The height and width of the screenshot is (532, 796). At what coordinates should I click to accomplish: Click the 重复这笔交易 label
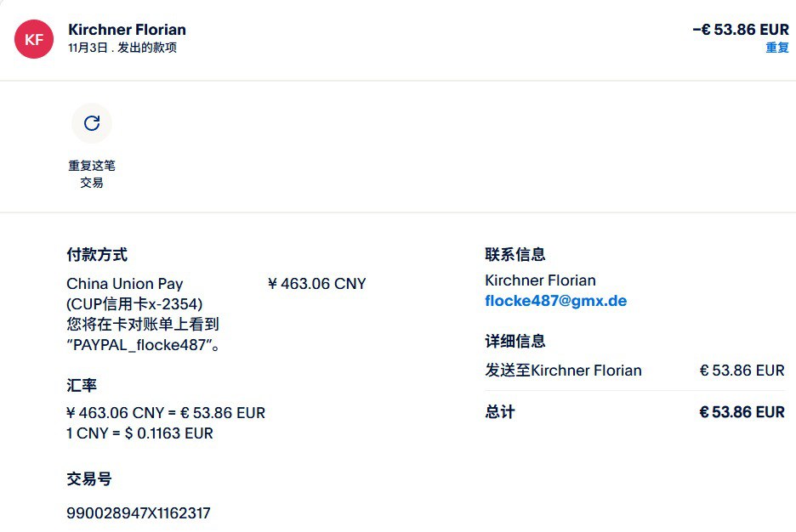click(92, 173)
